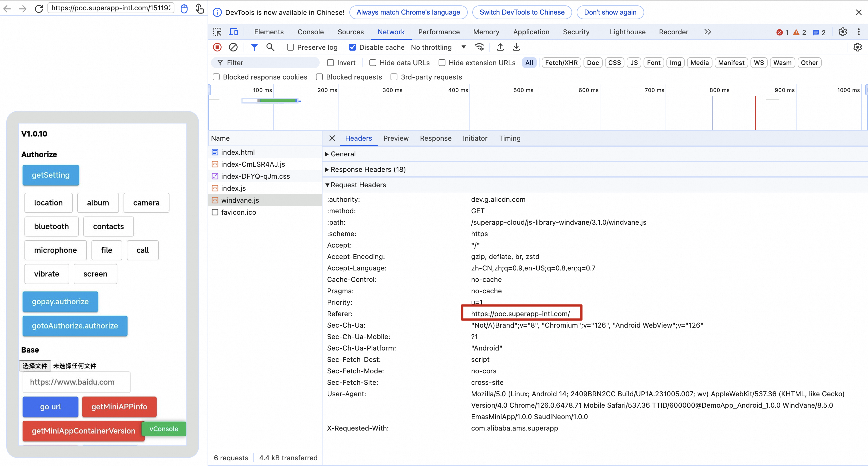Image resolution: width=868 pixels, height=466 pixels.
Task: Click the blue filter funnel icon
Action: [254, 47]
